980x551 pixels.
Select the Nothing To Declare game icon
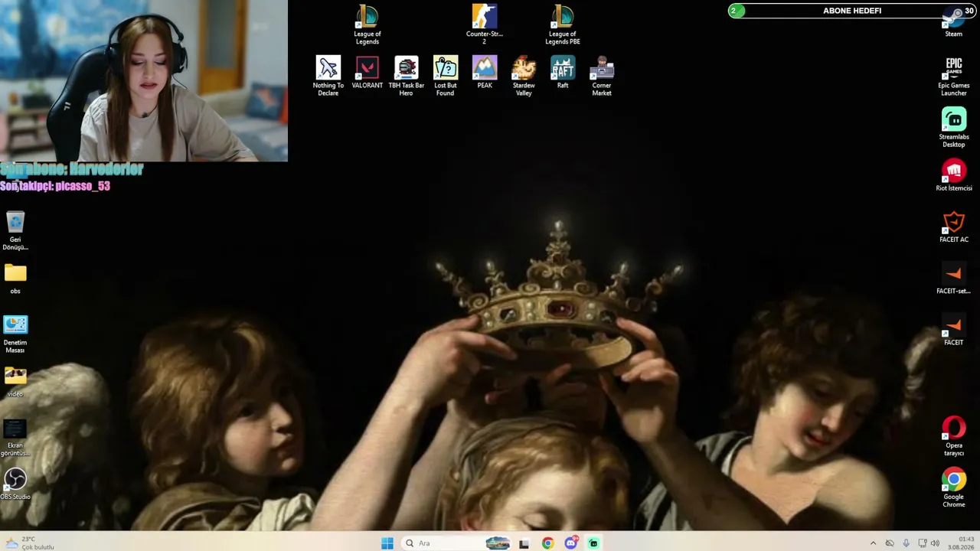(328, 76)
